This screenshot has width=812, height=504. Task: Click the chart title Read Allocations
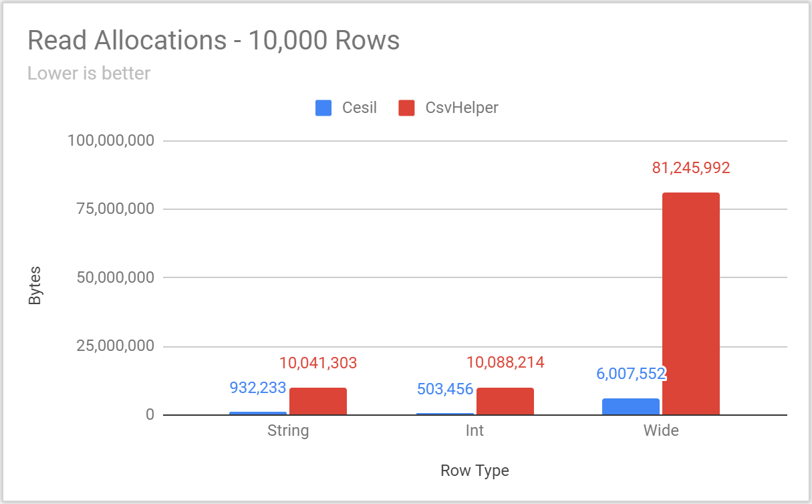(x=213, y=41)
